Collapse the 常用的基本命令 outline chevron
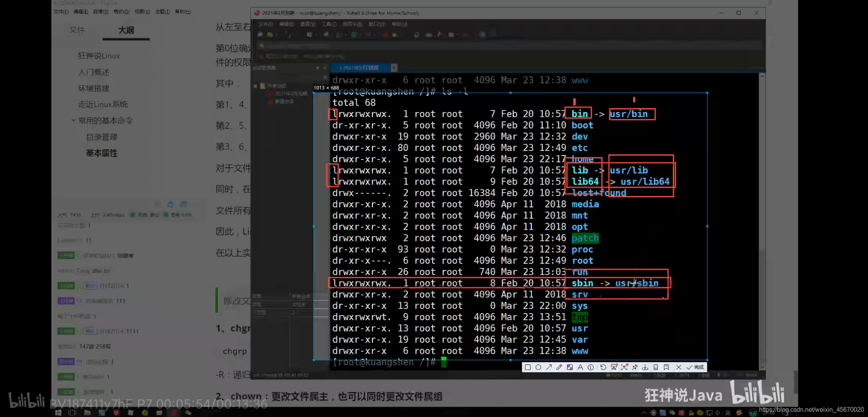868x417 pixels. [x=73, y=120]
